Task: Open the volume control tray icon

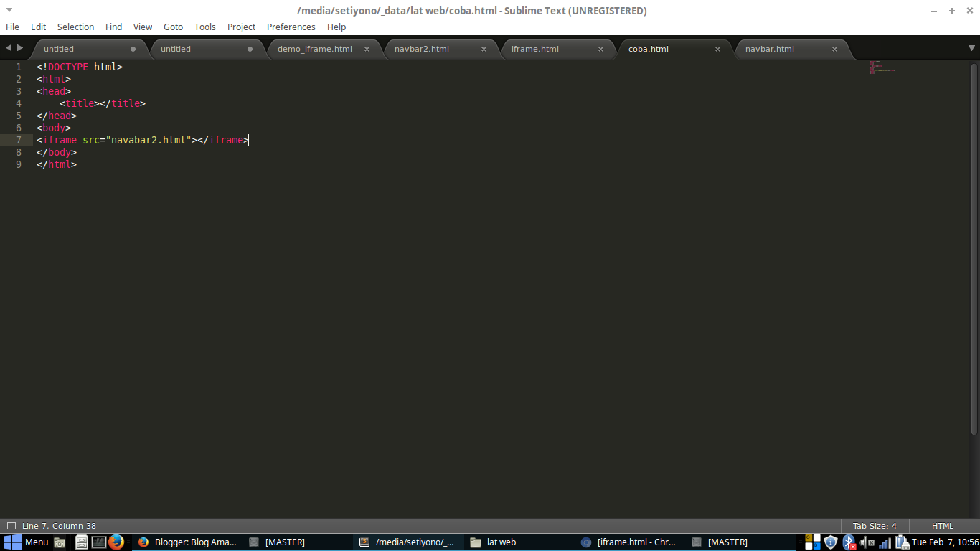Action: point(864,542)
